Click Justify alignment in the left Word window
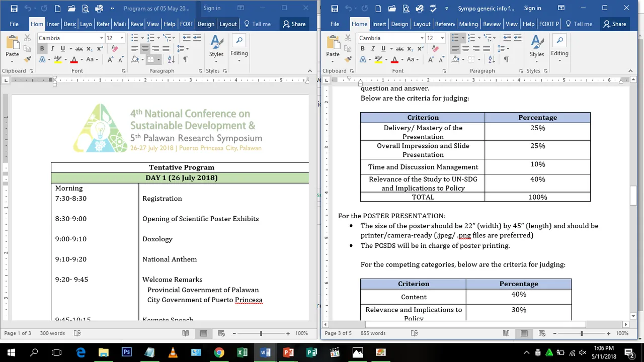The image size is (644, 362). (166, 49)
